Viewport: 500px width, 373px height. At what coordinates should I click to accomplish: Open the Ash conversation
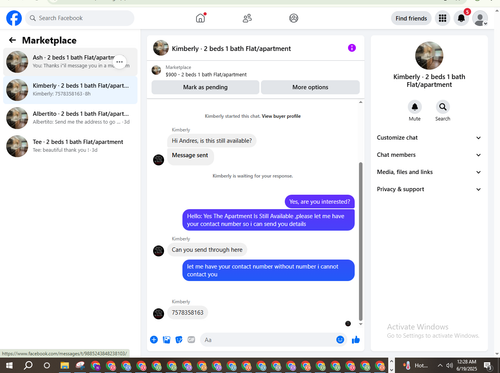point(70,62)
